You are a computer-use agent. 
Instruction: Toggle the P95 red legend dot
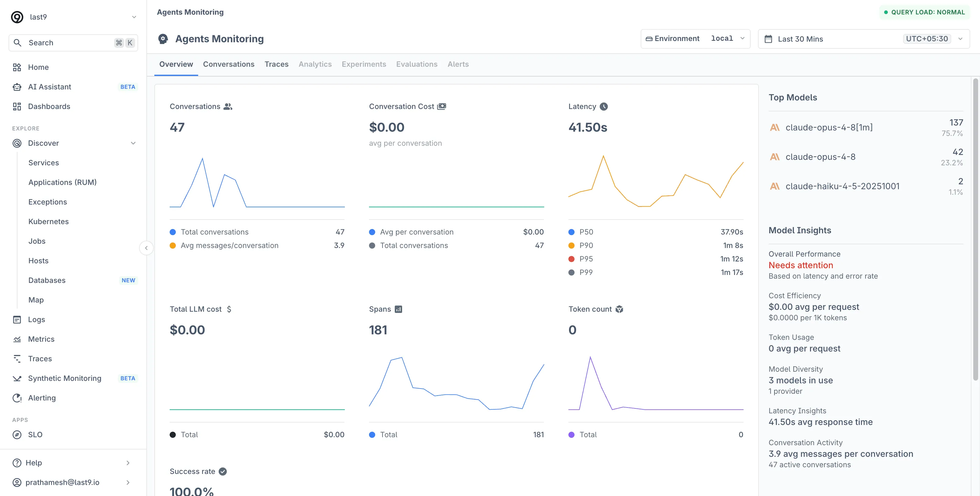pyautogui.click(x=571, y=259)
